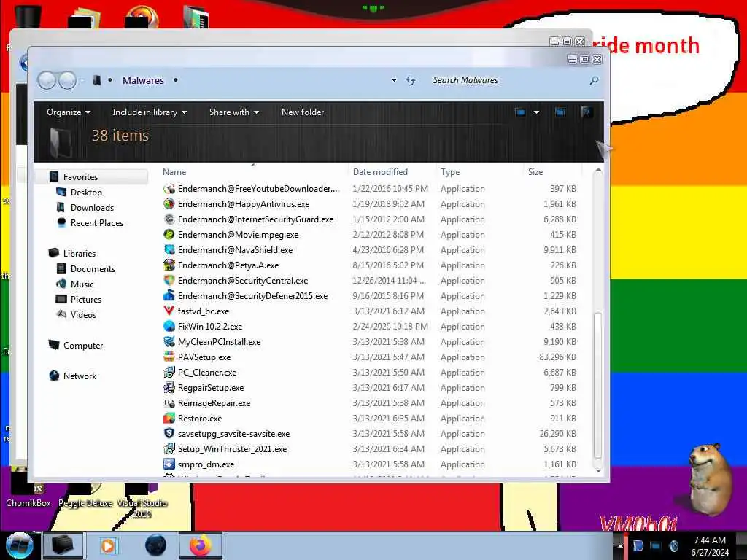This screenshot has width=747, height=560.
Task: Click the Back navigation button
Action: (47, 80)
